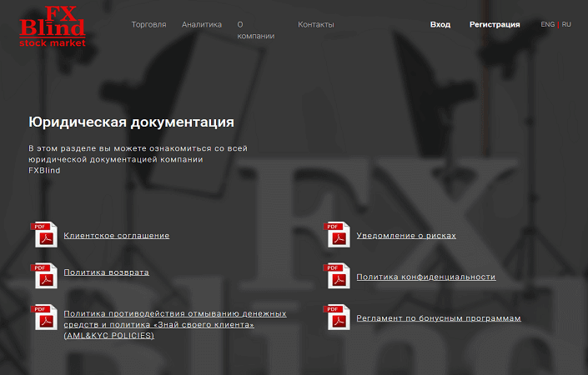The height and width of the screenshot is (375, 588).
Task: Open the Аналитика menu item
Action: [202, 25]
